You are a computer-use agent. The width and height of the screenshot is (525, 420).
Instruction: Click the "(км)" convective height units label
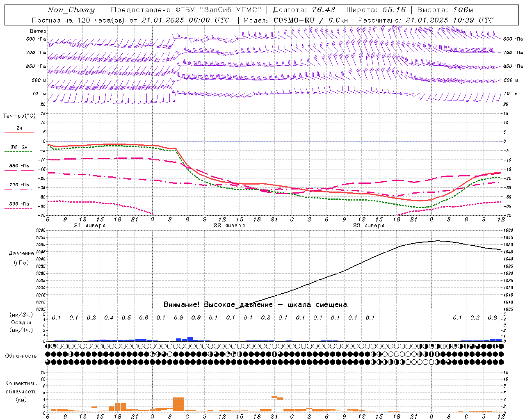click(x=21, y=399)
